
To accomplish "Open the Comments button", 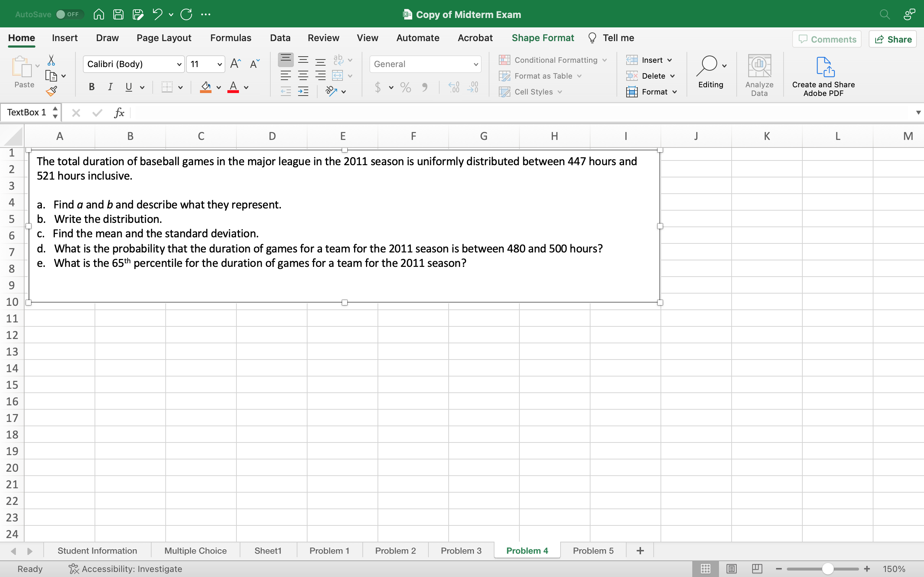I will click(x=827, y=39).
